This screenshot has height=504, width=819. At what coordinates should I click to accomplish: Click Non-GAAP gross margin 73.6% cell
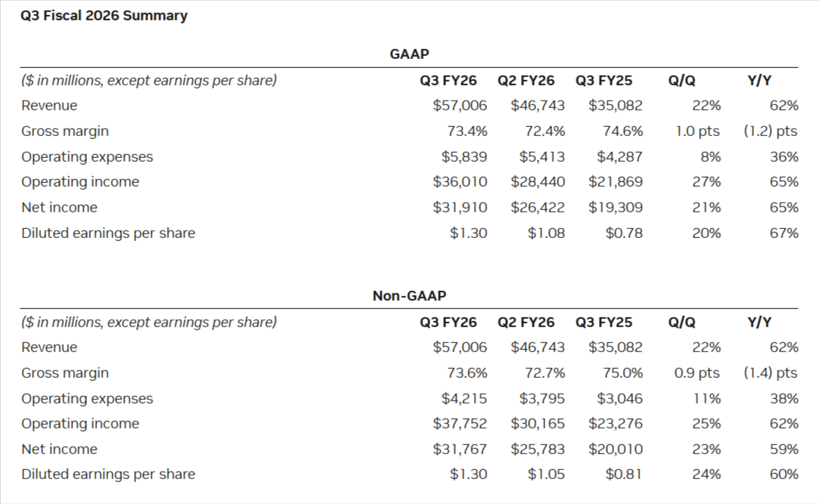[467, 373]
